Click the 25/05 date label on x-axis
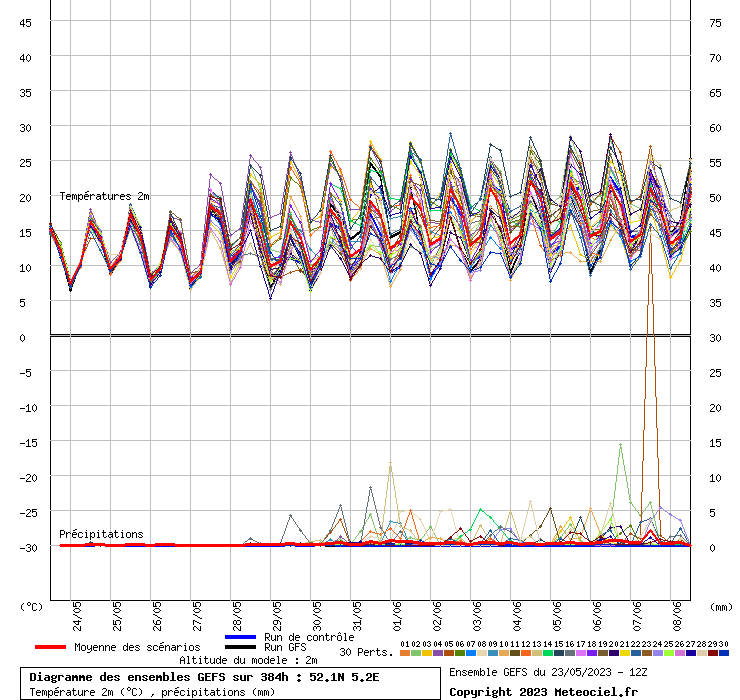The image size is (740, 700). pyautogui.click(x=117, y=616)
